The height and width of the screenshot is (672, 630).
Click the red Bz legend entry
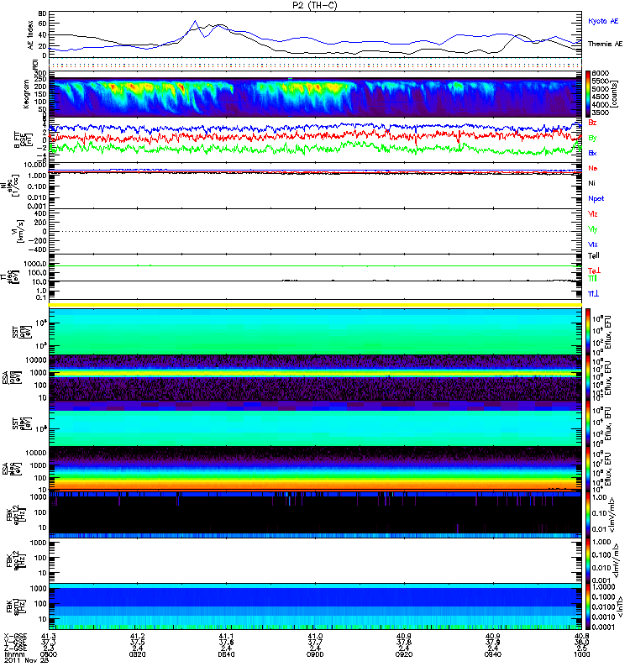tap(592, 123)
